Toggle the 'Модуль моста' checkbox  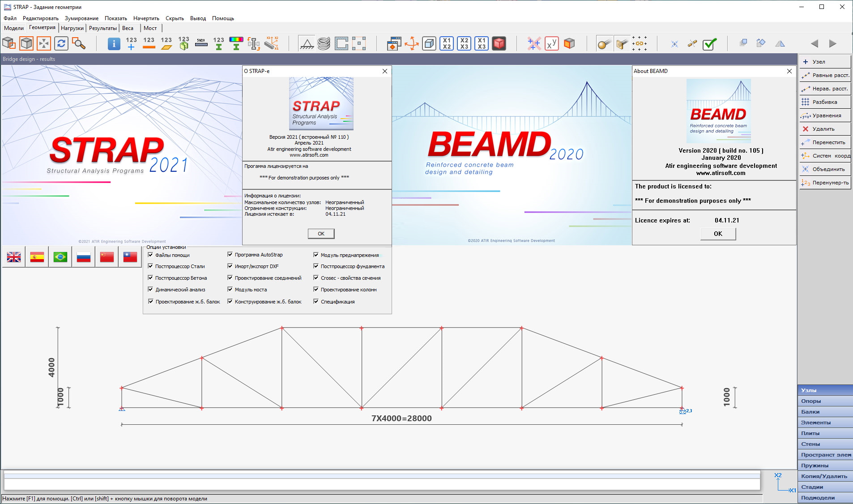(230, 289)
